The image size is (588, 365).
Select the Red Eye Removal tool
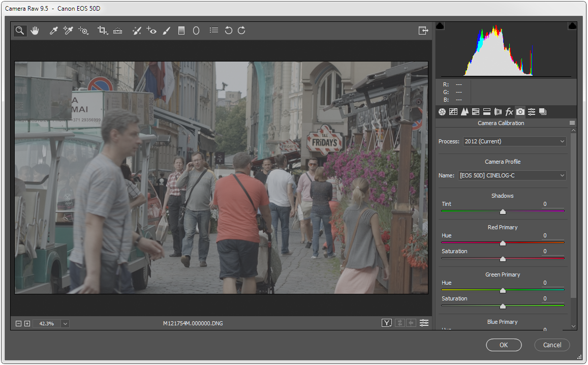151,31
